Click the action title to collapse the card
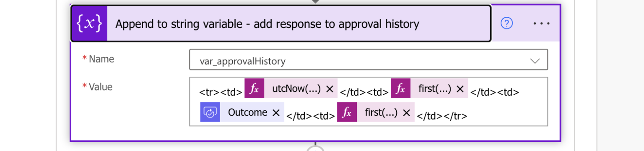 click(267, 24)
